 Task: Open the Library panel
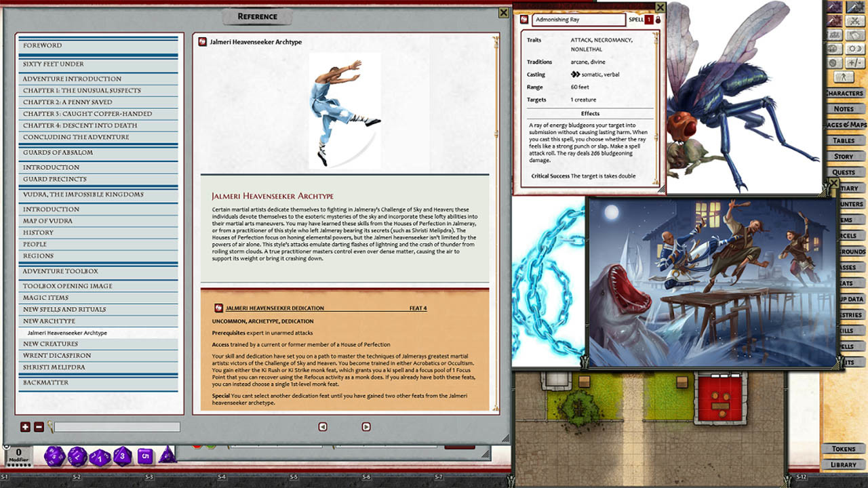pos(843,465)
